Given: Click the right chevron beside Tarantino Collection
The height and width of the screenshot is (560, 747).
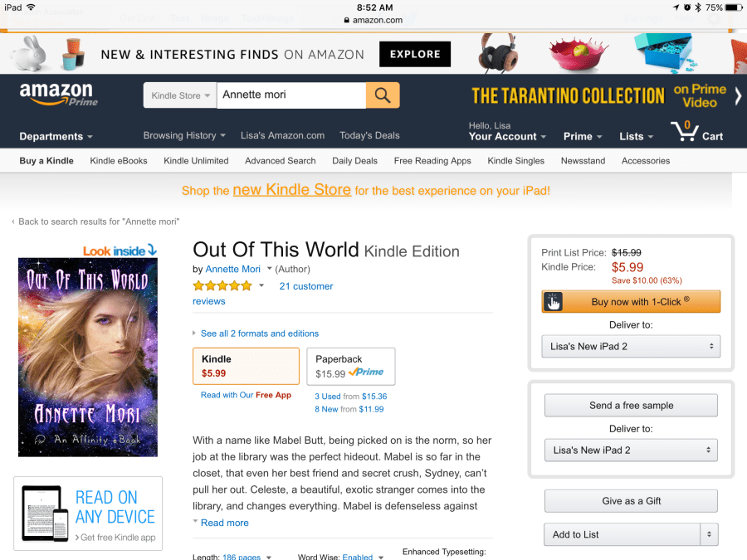Looking at the screenshot, I should click(738, 96).
